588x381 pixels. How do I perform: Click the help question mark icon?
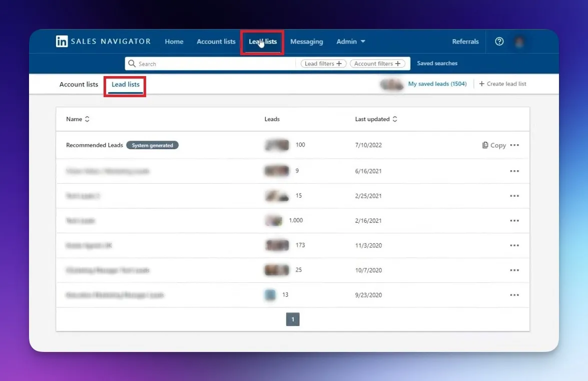[499, 41]
